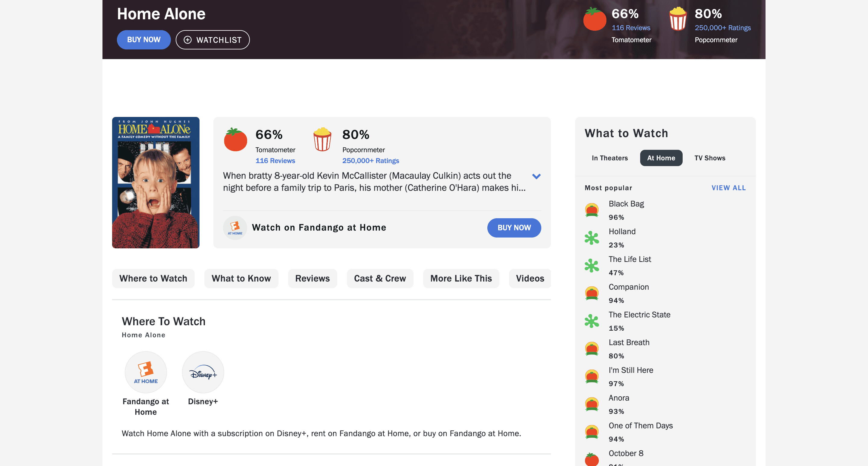The image size is (868, 466).
Task: Open The Electric State movie link
Action: pos(639,315)
